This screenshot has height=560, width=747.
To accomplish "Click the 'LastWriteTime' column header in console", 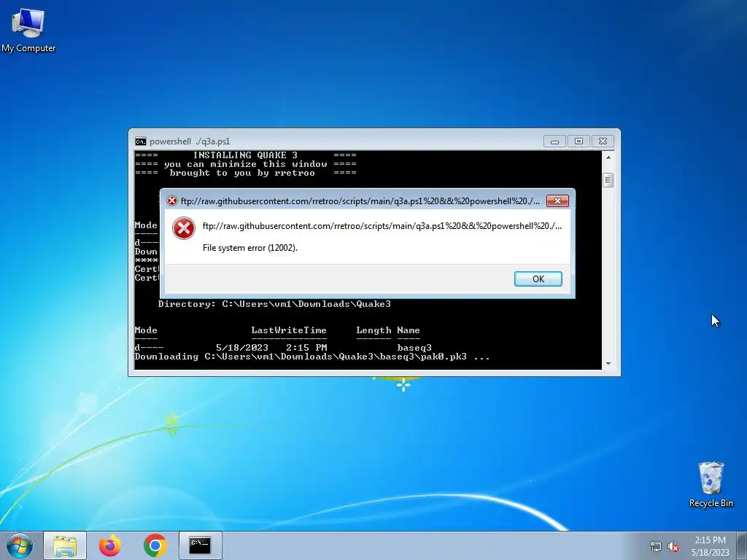I will 289,330.
